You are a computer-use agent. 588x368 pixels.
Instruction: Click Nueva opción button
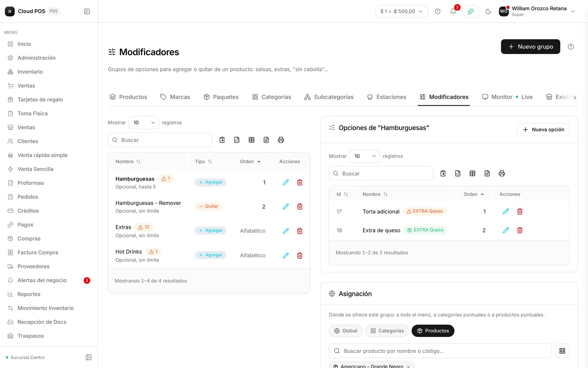tap(543, 130)
